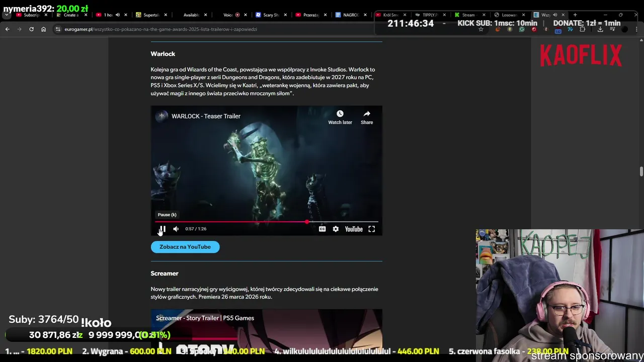Viewport: 644px width, 362px height.
Task: Click the profile avatar in toolbar
Action: pos(624,29)
